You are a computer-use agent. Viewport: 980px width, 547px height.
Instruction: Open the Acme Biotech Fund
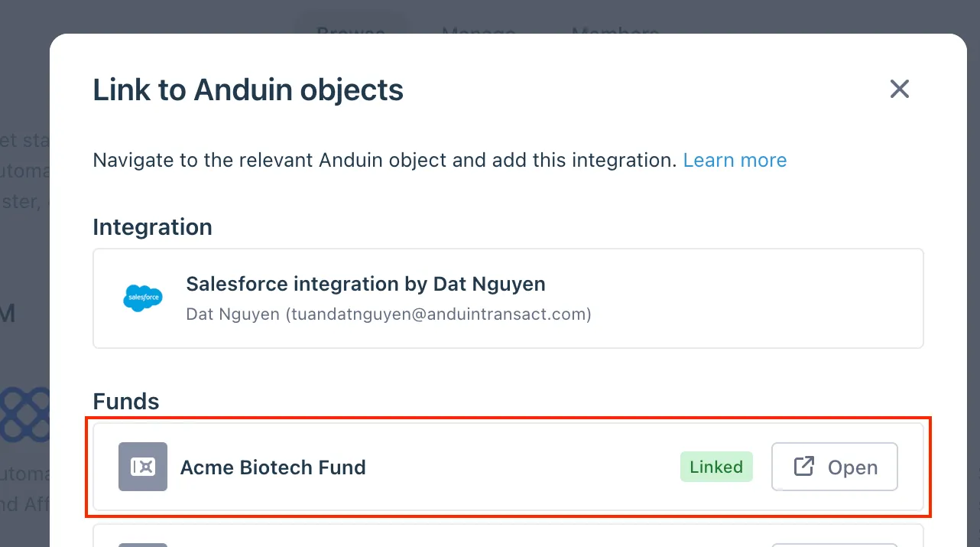[835, 467]
